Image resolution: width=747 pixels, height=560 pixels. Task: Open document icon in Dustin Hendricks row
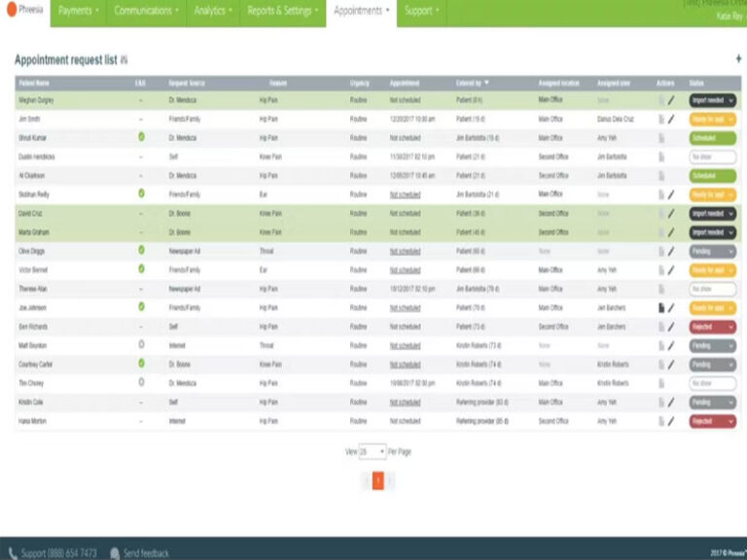click(x=661, y=157)
